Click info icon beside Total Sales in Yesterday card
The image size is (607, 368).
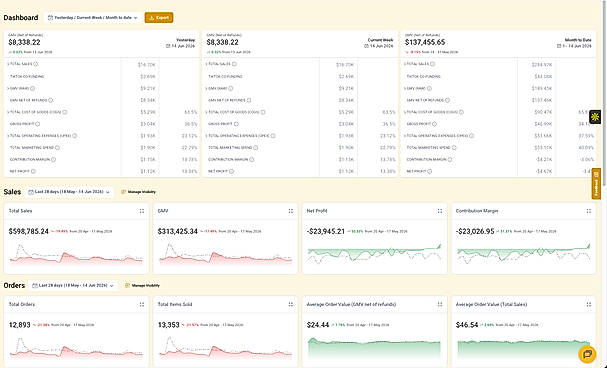click(x=36, y=64)
